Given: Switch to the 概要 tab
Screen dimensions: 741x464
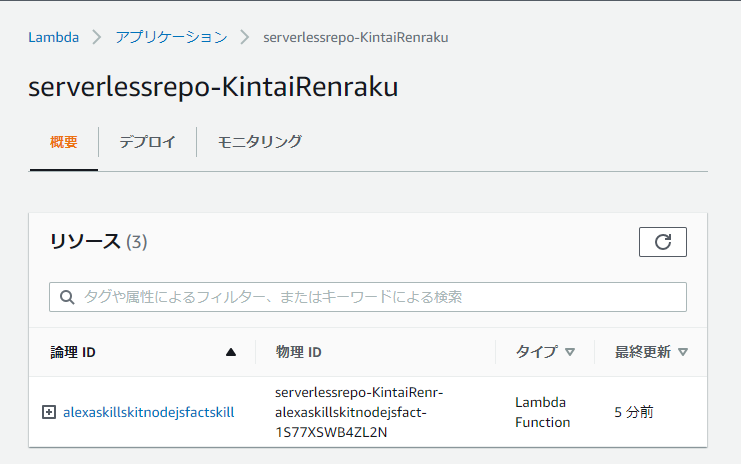Looking at the screenshot, I should point(63,142).
